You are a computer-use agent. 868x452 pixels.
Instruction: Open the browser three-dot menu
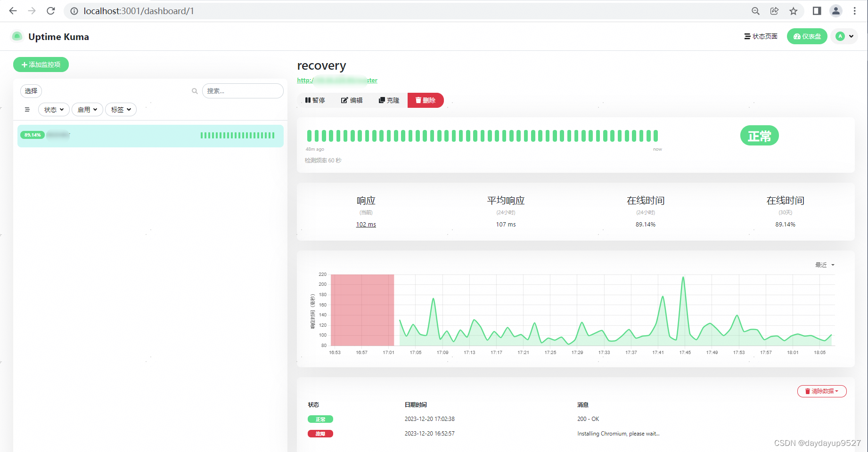[x=855, y=11]
